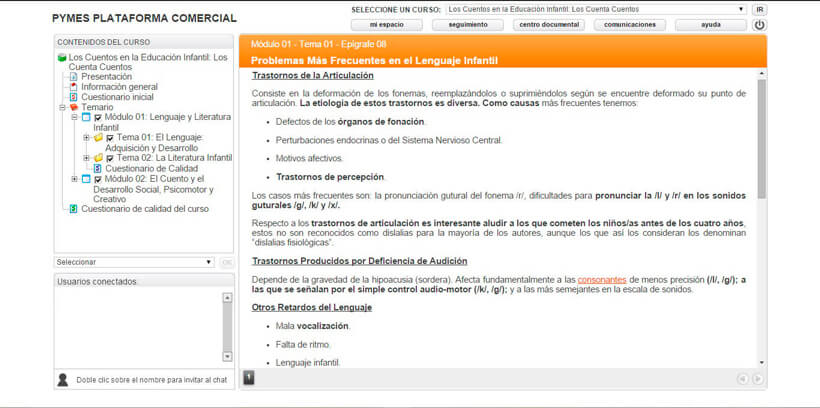Viewport: 820px width, 408px height.
Task: Click the Cuestionario inicial quiz icon
Action: click(74, 97)
